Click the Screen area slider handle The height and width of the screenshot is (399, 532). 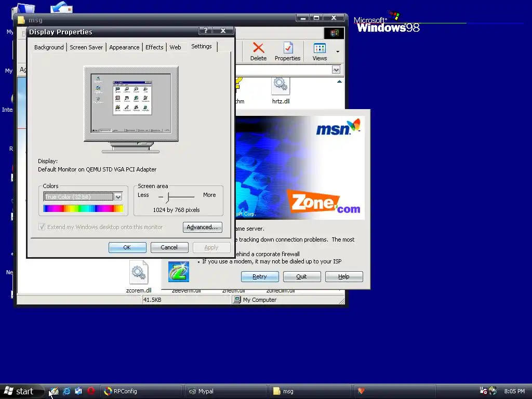tap(168, 197)
